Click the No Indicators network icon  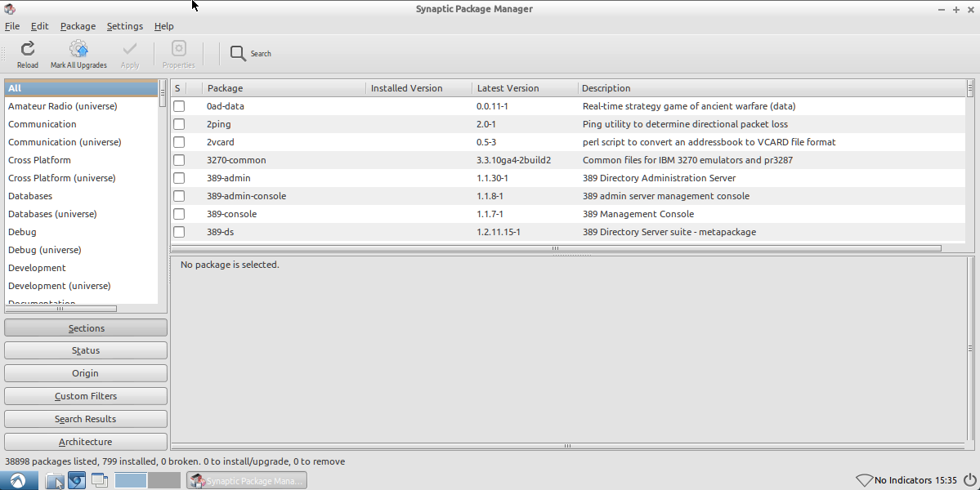pos(866,480)
